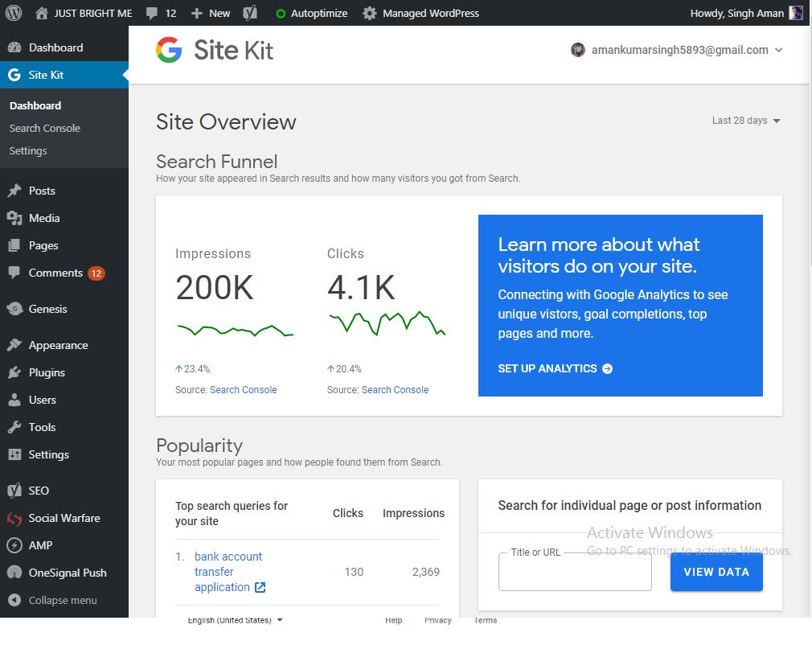Click the Pages icon in the sidebar
The height and width of the screenshot is (645, 812).
14,245
